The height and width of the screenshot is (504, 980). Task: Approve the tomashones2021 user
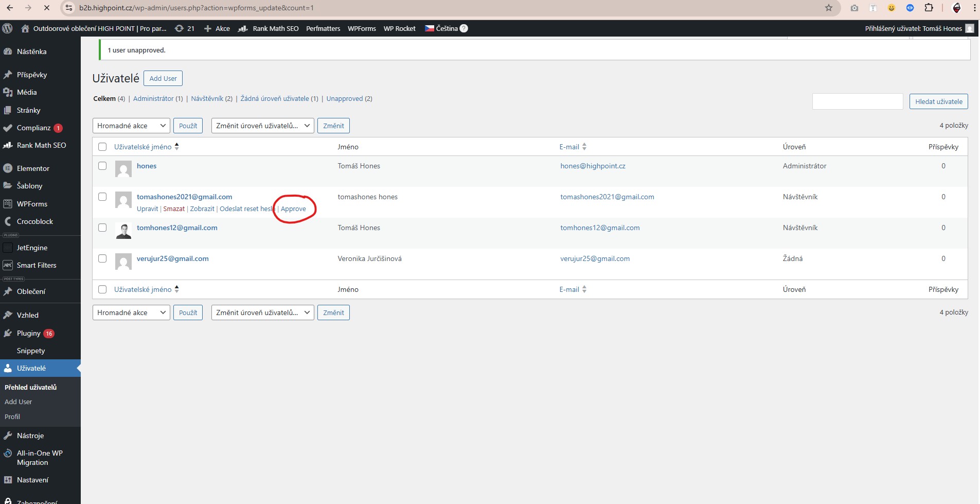coord(293,208)
